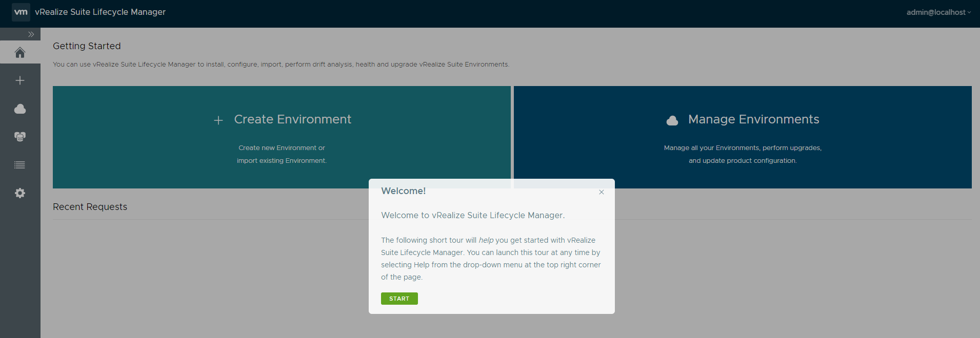Click the stacked databases icon in sidebar

[20, 137]
